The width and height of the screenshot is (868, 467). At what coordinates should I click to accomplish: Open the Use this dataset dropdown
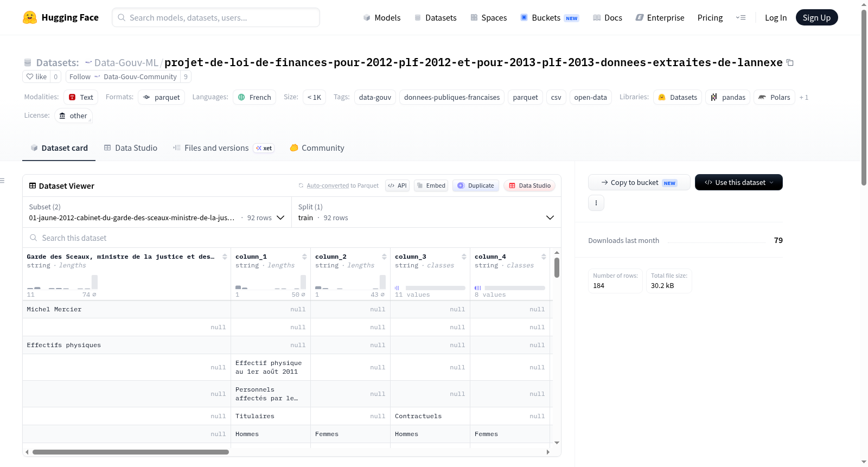pos(738,182)
